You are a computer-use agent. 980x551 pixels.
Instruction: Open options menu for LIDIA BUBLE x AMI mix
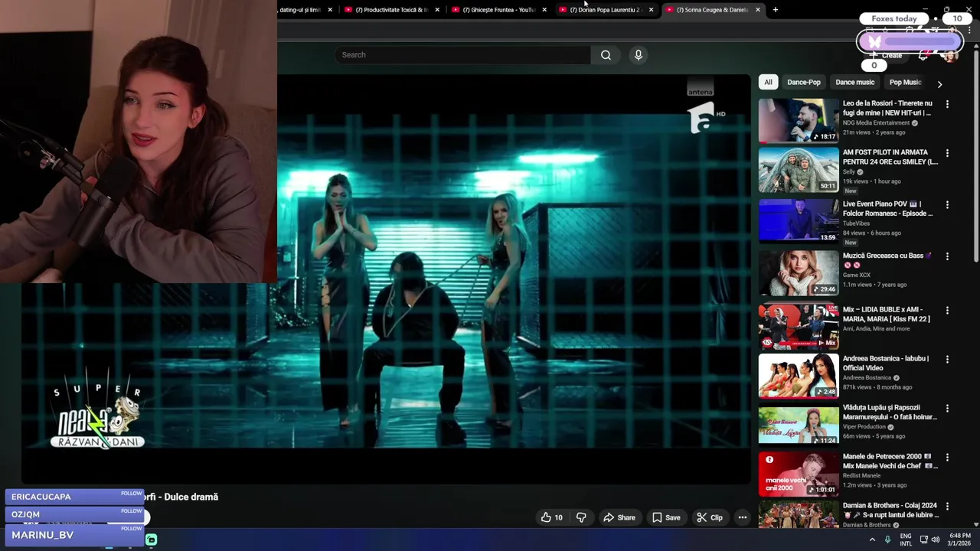click(x=947, y=311)
